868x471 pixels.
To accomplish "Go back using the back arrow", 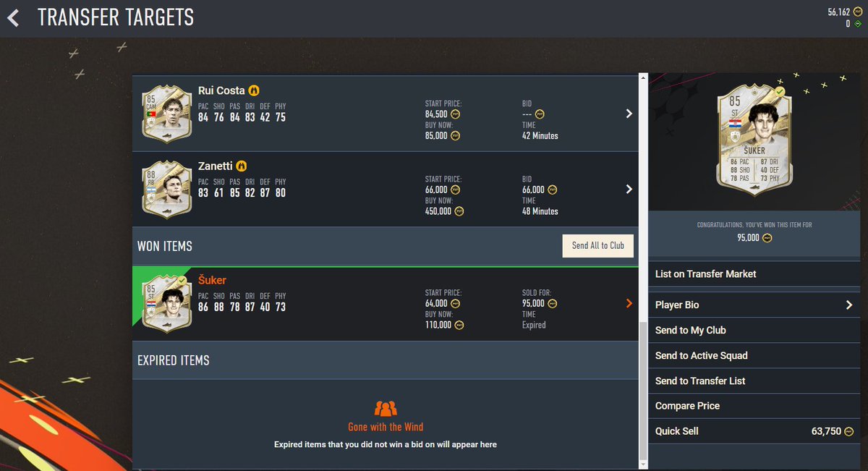I will 13,17.
